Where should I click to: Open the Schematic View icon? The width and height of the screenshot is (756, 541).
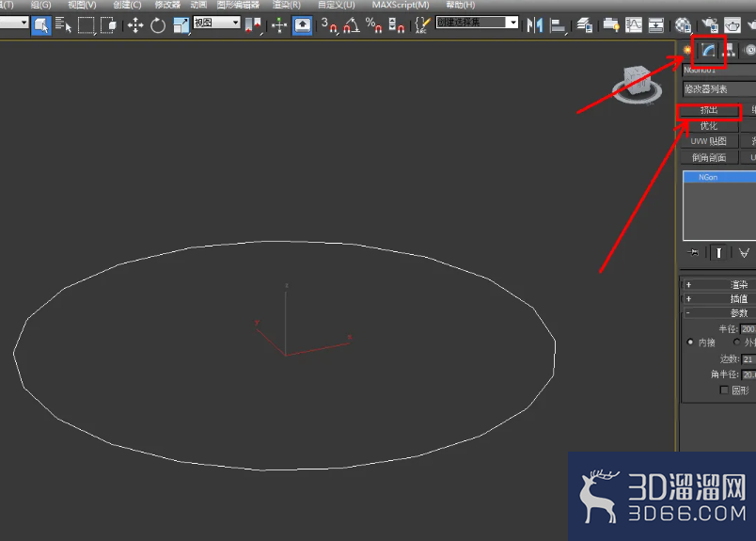[x=655, y=25]
